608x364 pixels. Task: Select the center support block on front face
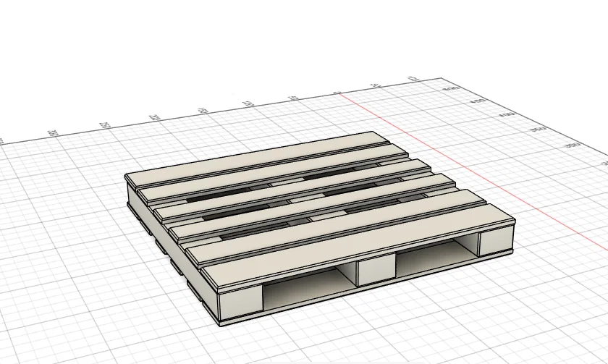pos(376,271)
